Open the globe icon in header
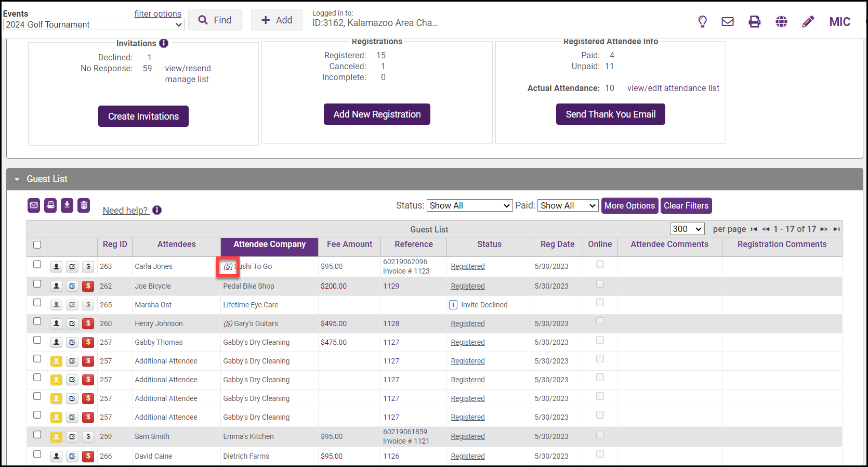This screenshot has width=868, height=467. [x=781, y=21]
